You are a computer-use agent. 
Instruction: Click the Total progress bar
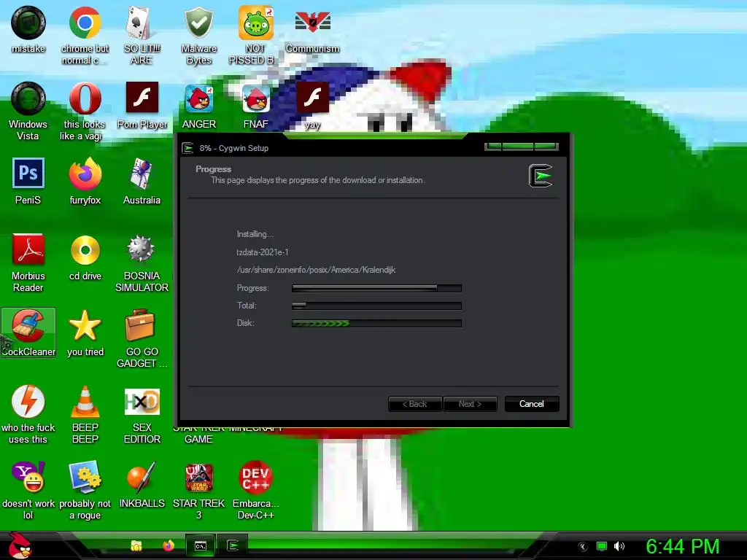(376, 306)
